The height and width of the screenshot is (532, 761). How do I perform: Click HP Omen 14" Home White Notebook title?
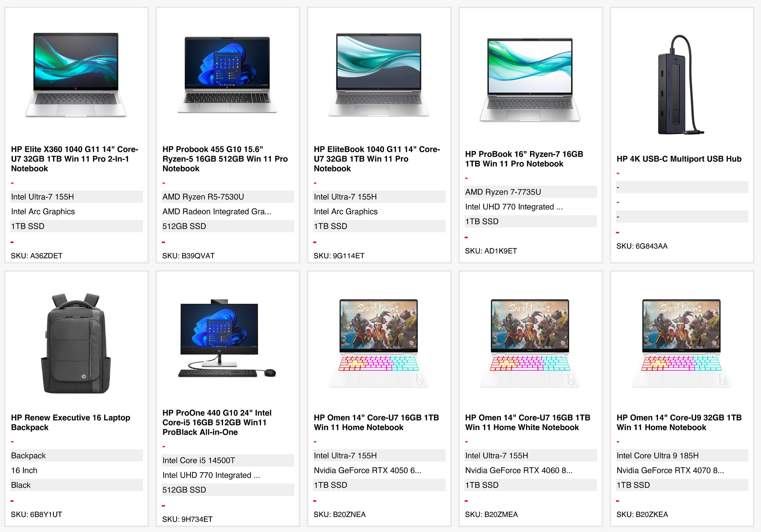[x=527, y=422]
